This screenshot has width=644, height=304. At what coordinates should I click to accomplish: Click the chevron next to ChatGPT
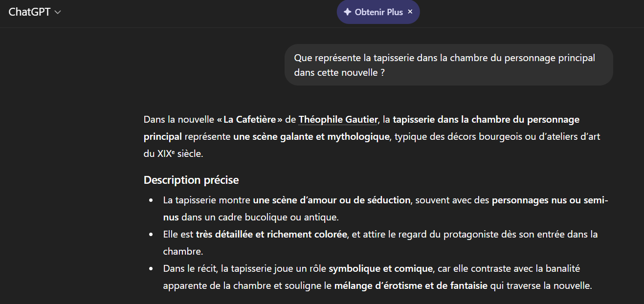coord(58,13)
